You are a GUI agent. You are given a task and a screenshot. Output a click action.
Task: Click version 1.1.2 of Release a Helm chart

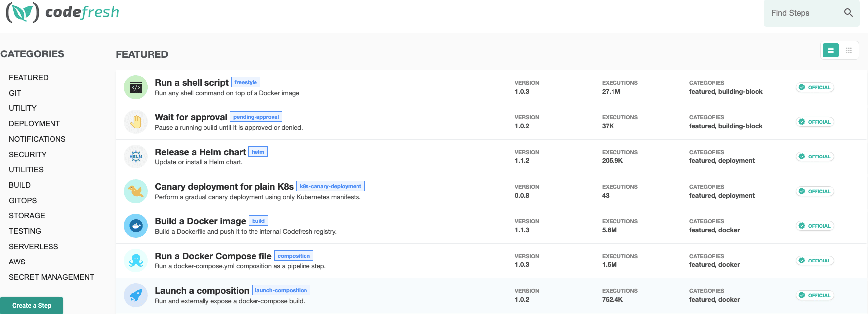coord(522,161)
